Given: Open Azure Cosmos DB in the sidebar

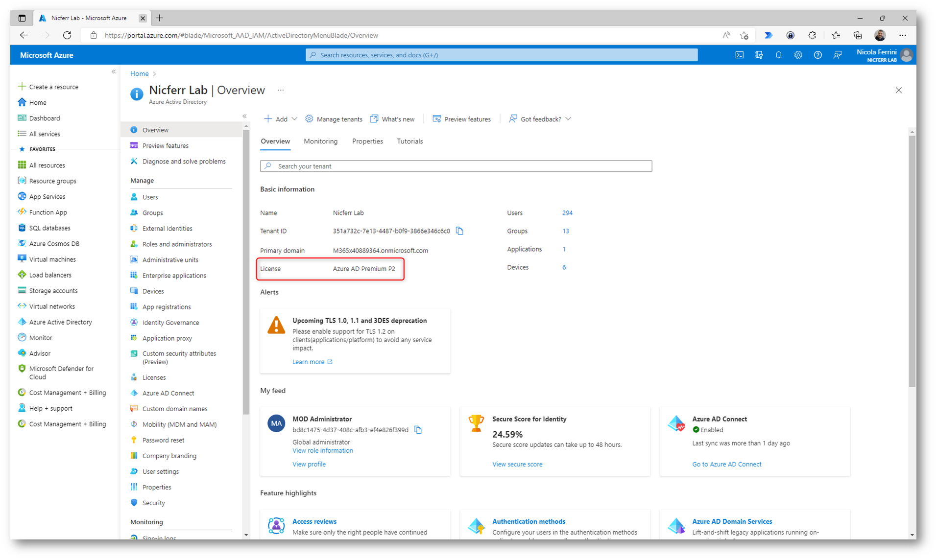Looking at the screenshot, I should click(x=54, y=244).
